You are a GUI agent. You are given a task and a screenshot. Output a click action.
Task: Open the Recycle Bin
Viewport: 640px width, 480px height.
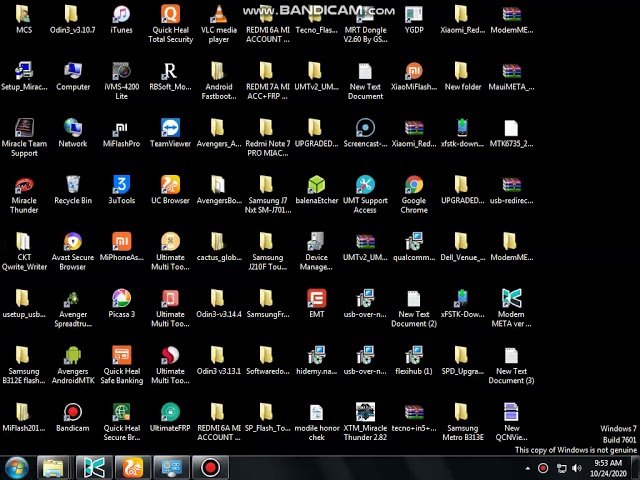pos(73,191)
